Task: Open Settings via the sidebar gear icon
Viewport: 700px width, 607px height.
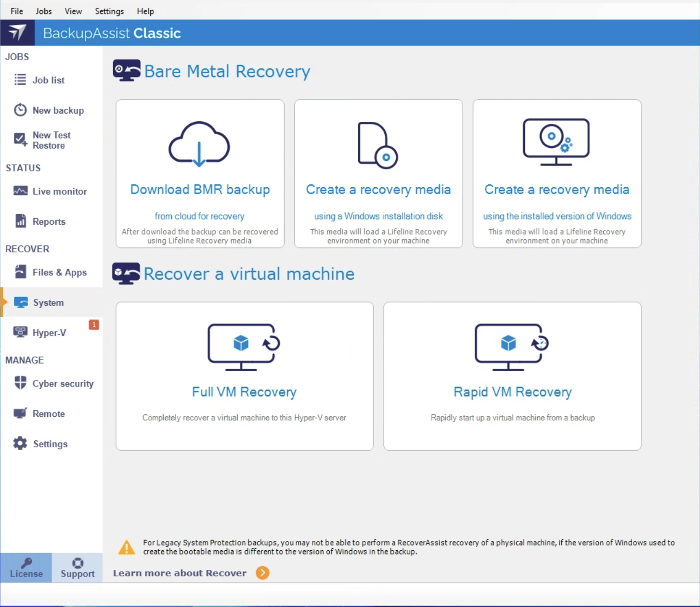Action: (20, 443)
